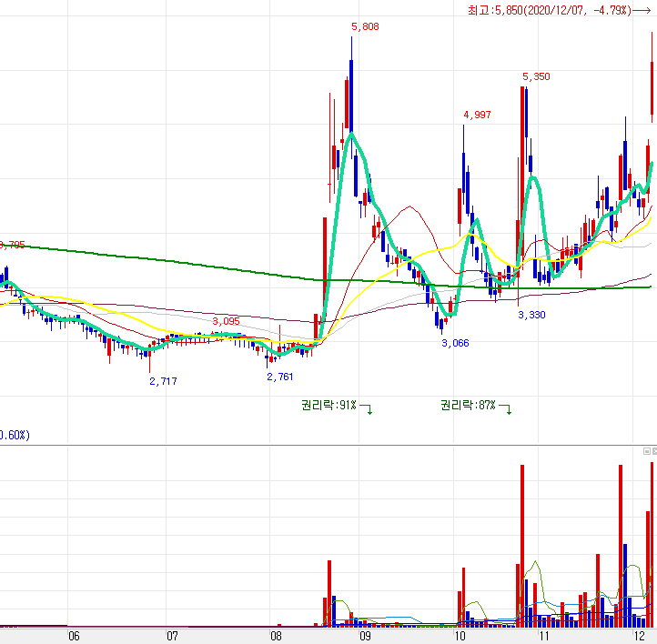
Task: Select the 06 month axis label
Action: click(x=74, y=636)
